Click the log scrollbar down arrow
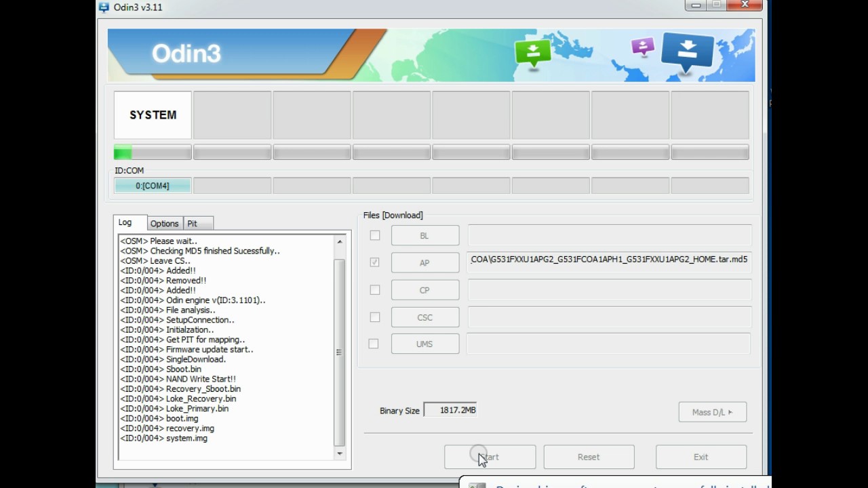The width and height of the screenshot is (868, 488). [340, 453]
